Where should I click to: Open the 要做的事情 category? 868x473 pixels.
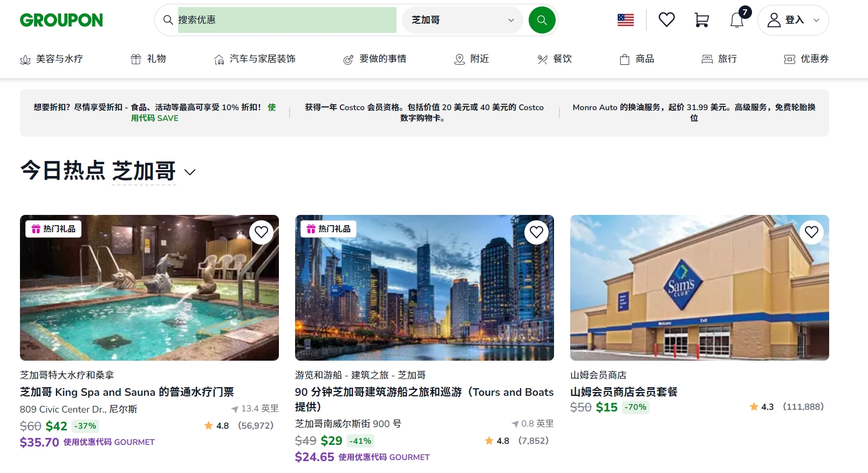(375, 59)
